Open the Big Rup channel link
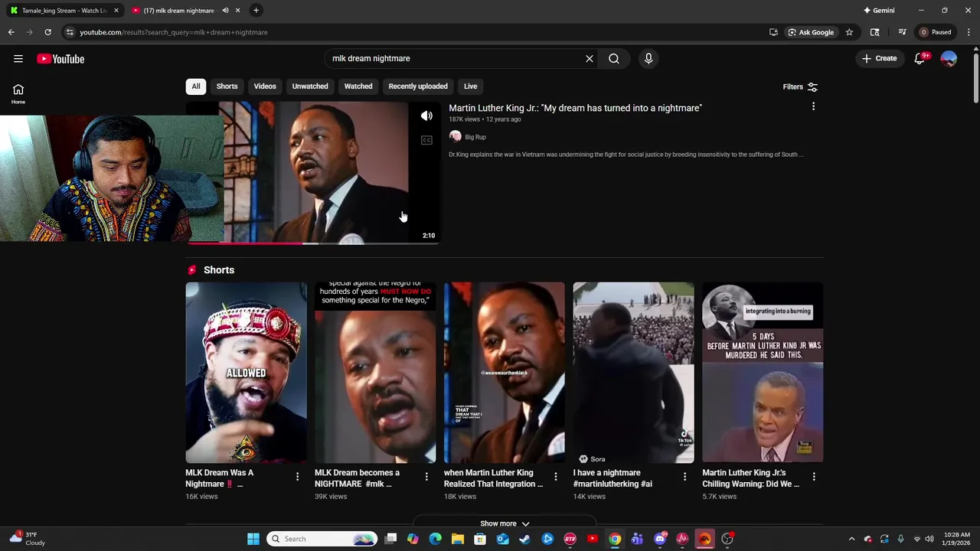Viewport: 980px width, 551px height. (x=475, y=137)
